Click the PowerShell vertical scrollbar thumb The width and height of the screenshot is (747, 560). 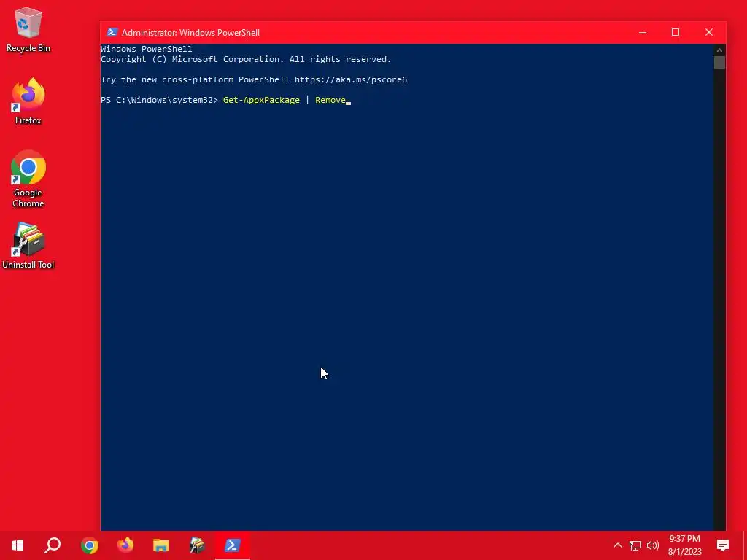(719, 63)
